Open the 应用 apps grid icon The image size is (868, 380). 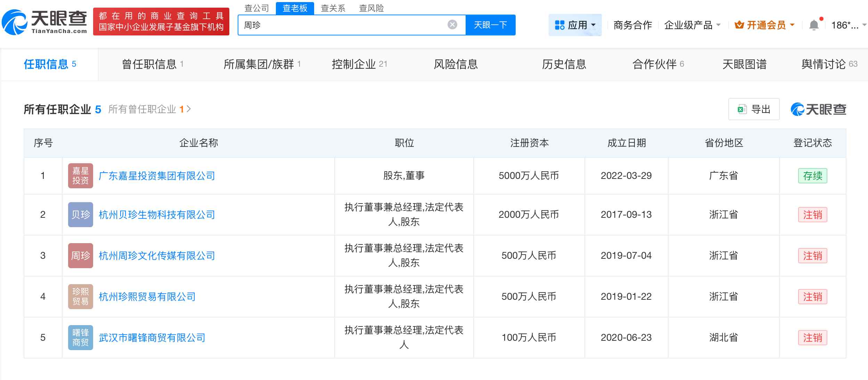point(560,24)
